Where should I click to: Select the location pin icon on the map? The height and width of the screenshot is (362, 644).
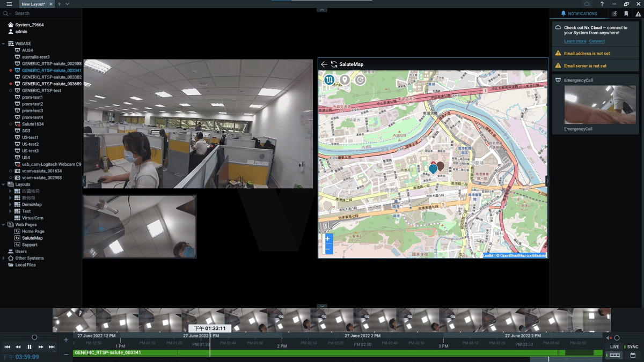(345, 80)
